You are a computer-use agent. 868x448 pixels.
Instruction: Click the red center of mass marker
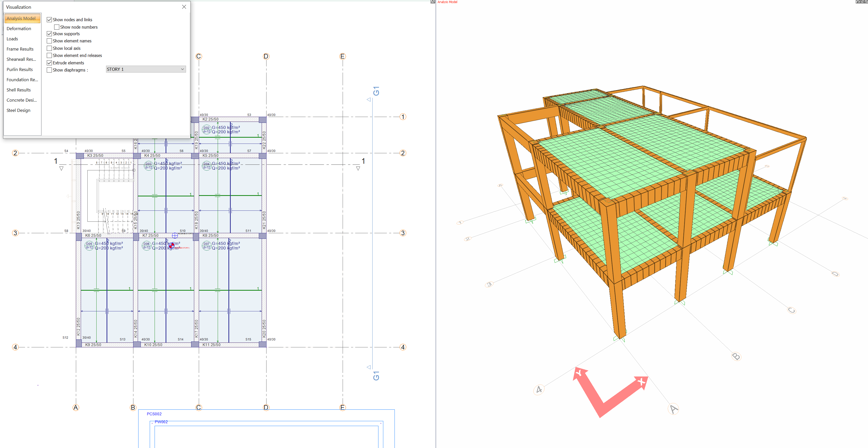click(x=171, y=245)
